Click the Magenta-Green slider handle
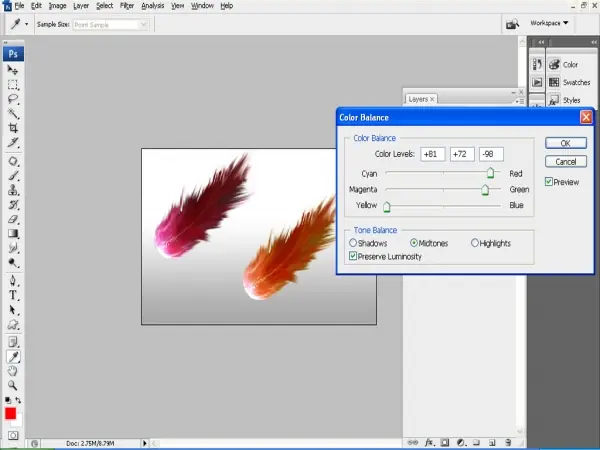The height and width of the screenshot is (450, 600). 485,189
